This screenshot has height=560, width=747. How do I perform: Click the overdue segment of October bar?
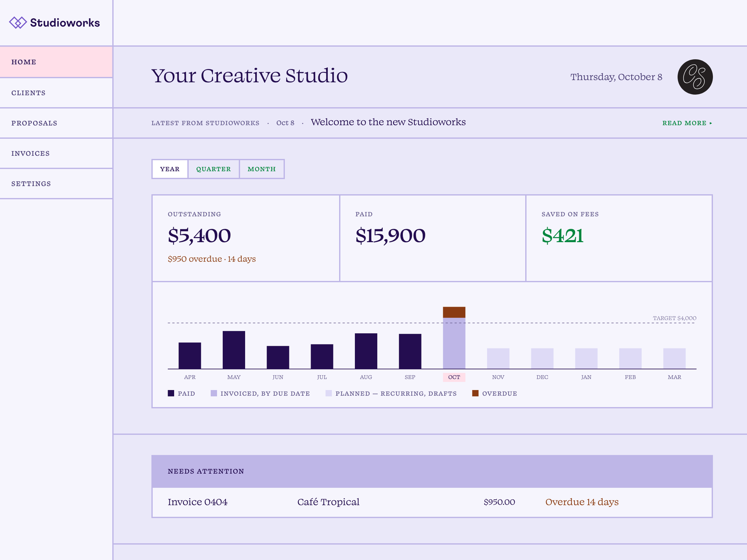[x=454, y=312]
